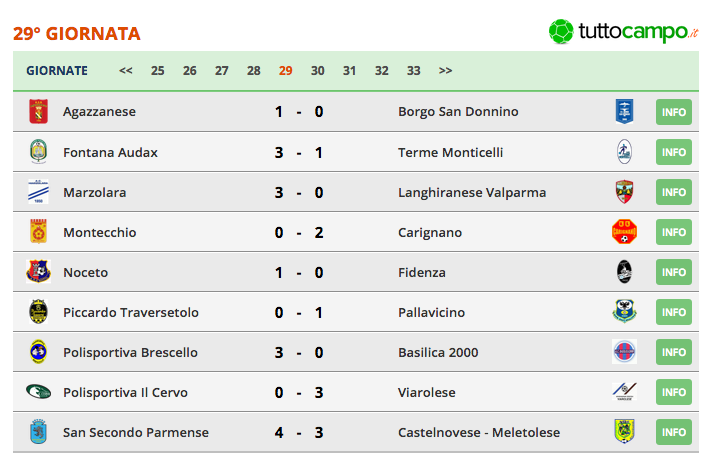Click the Noceto club badge
711x463 pixels.
[x=39, y=272]
